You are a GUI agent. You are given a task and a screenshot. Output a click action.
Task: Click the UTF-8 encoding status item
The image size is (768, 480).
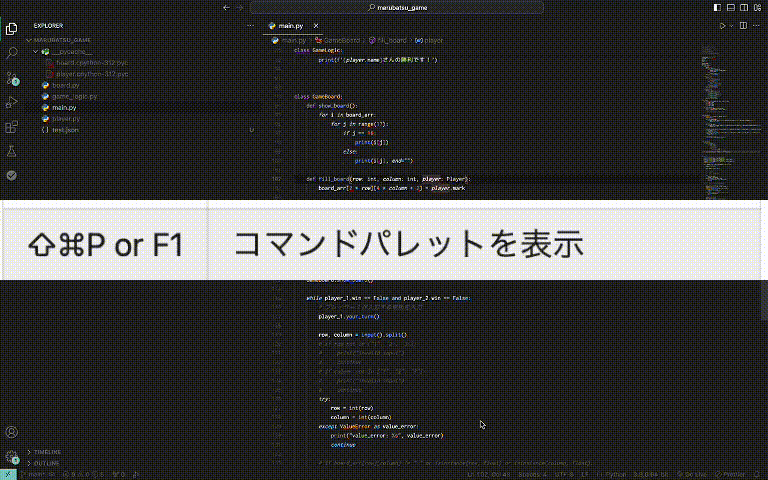tap(564, 474)
